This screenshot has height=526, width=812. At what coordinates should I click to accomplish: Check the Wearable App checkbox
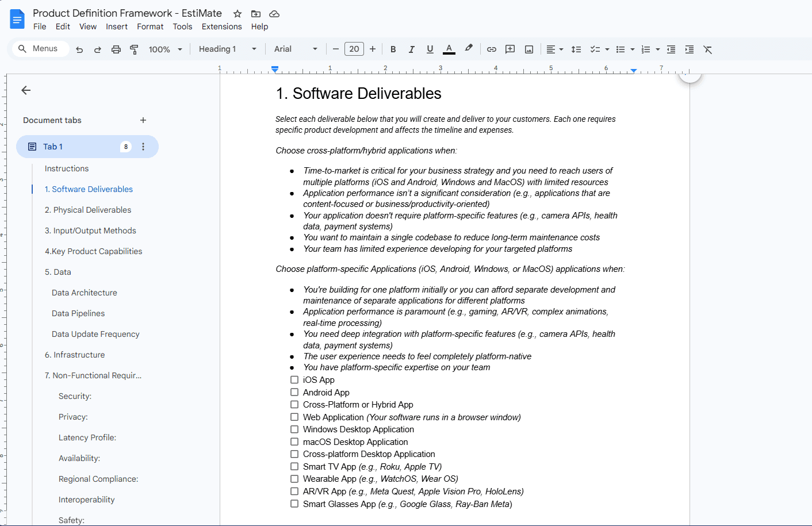tap(294, 479)
